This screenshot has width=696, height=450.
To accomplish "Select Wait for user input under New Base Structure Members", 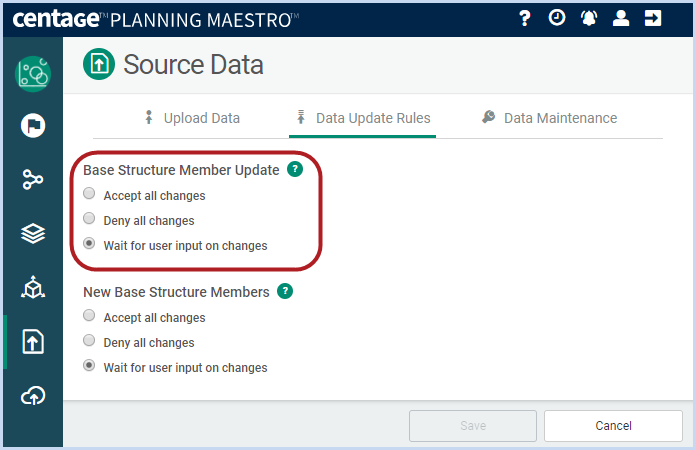I will coord(89,365).
